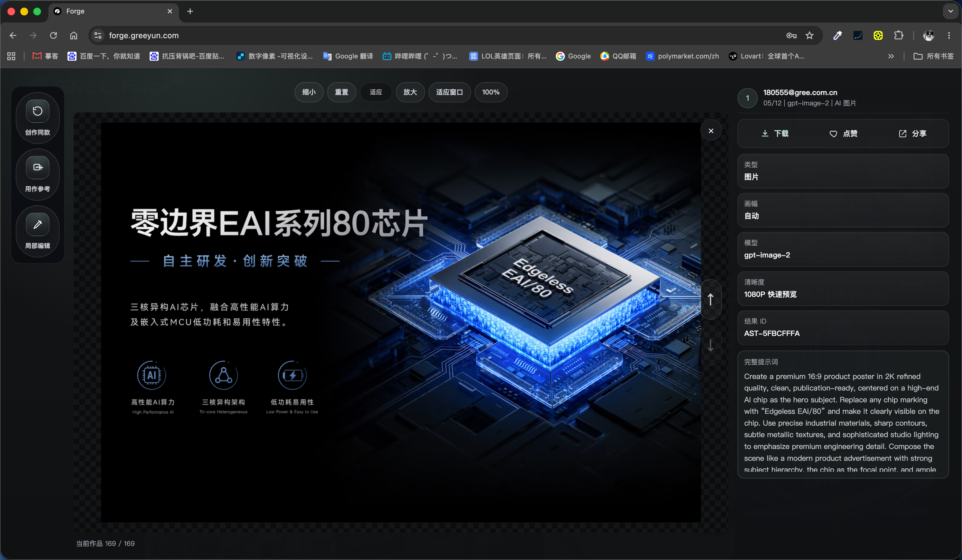Click the 当前作品 169 / 169 counter
This screenshot has height=560, width=962.
tap(105, 543)
